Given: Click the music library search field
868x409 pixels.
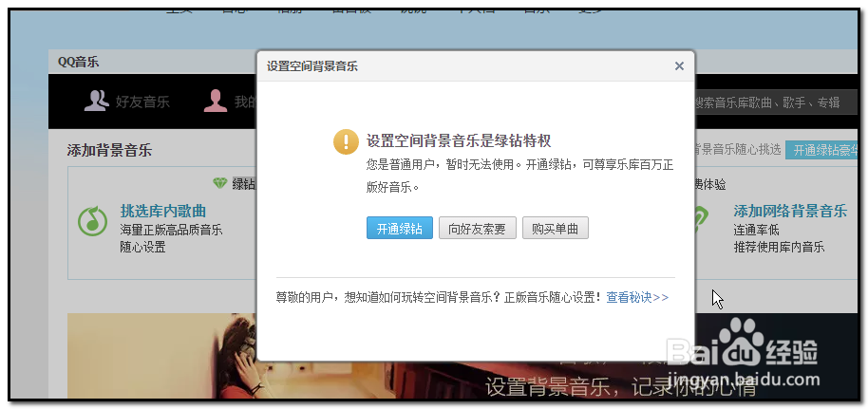Looking at the screenshot, I should 774,102.
